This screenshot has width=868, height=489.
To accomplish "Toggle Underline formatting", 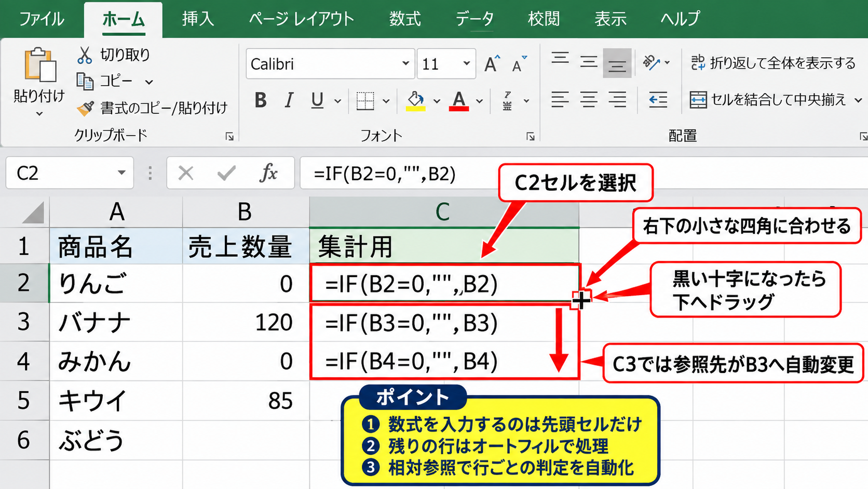I will (x=317, y=100).
